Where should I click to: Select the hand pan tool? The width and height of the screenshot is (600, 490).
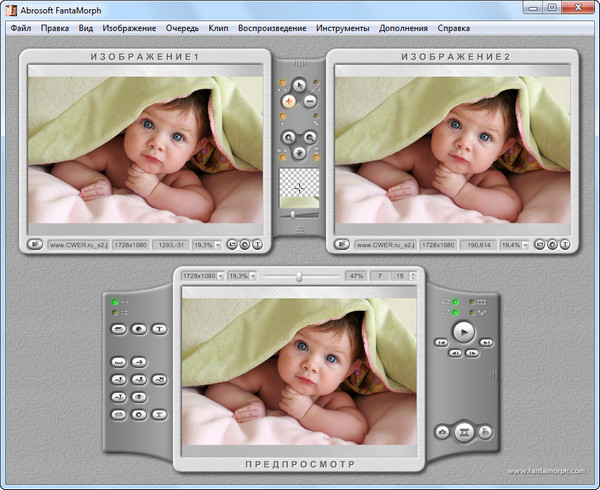299,154
